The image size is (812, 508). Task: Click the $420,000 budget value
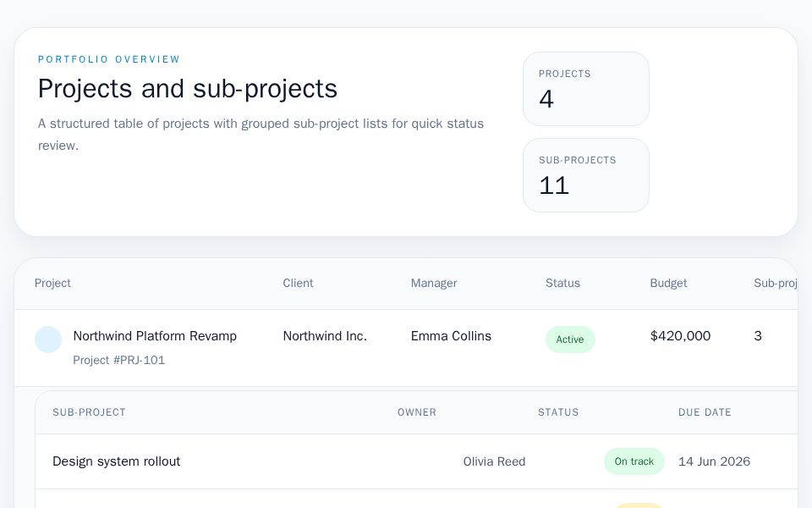(x=680, y=336)
